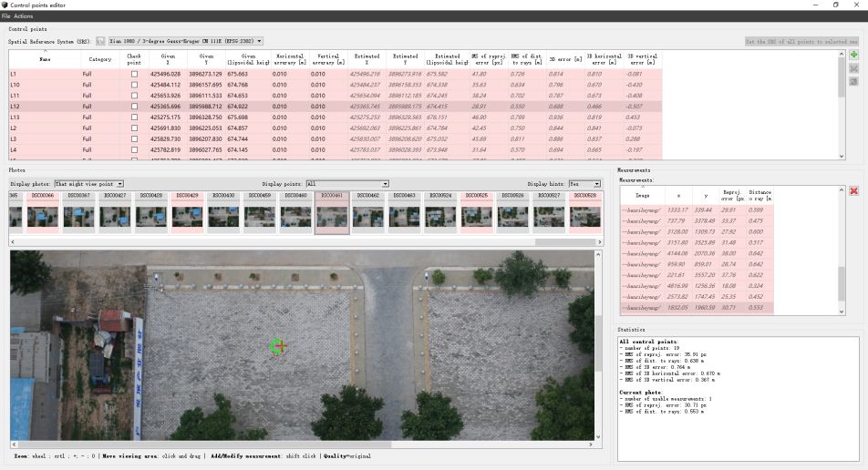Click the app logo in the title bar
Image resolution: width=868 pixels, height=470 pixels.
click(x=5, y=5)
